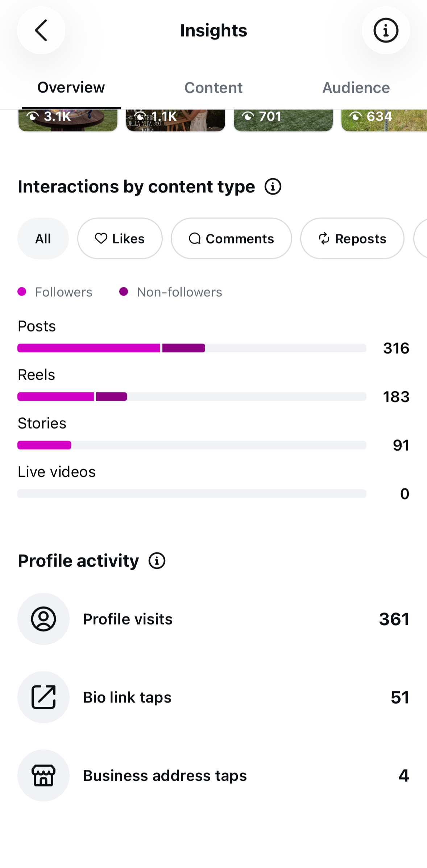Open the thumbnail with 3.1K views

[x=68, y=120]
